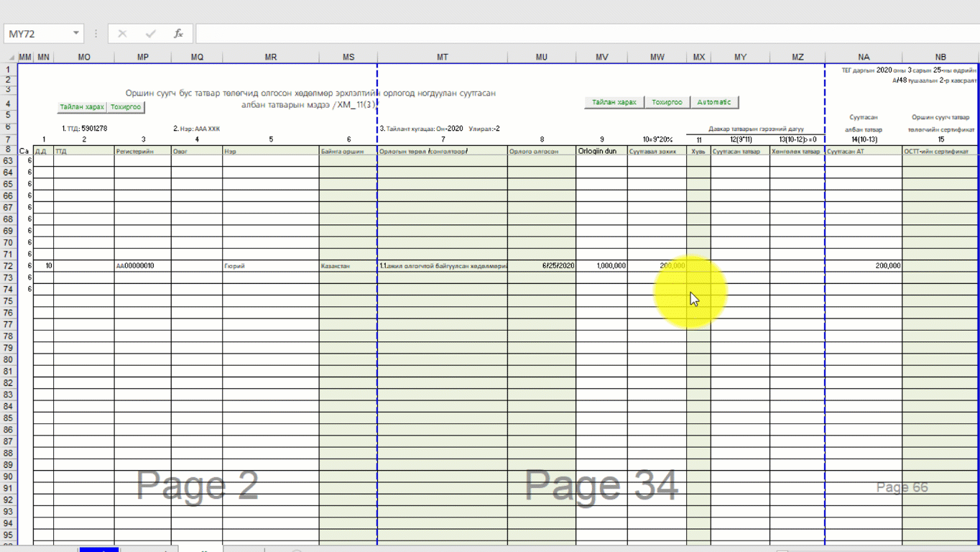Select the cell containing AA00000010
The width and height of the screenshot is (980, 552).
[142, 266]
